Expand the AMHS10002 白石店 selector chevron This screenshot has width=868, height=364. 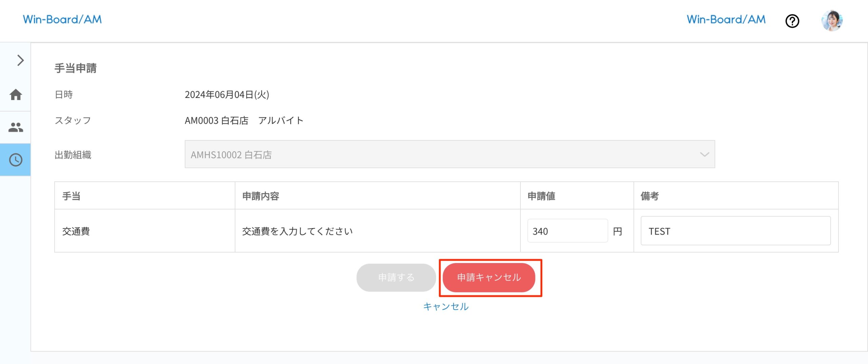(x=706, y=155)
